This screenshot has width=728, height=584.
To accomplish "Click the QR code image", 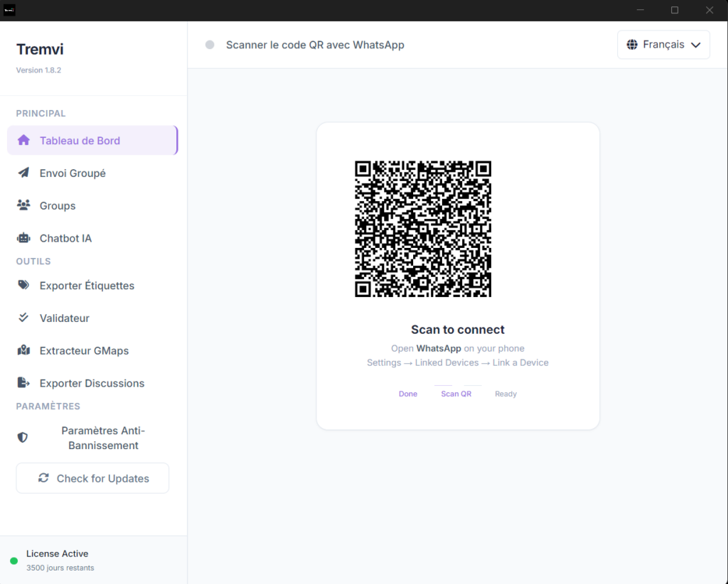I will (x=423, y=229).
